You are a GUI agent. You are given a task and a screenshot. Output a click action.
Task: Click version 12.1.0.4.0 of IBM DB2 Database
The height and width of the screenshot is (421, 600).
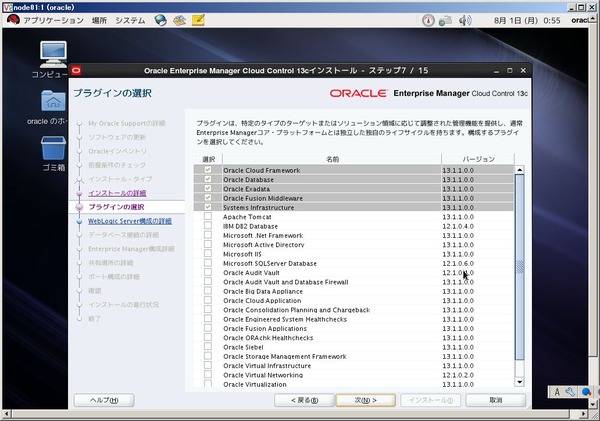pyautogui.click(x=458, y=226)
